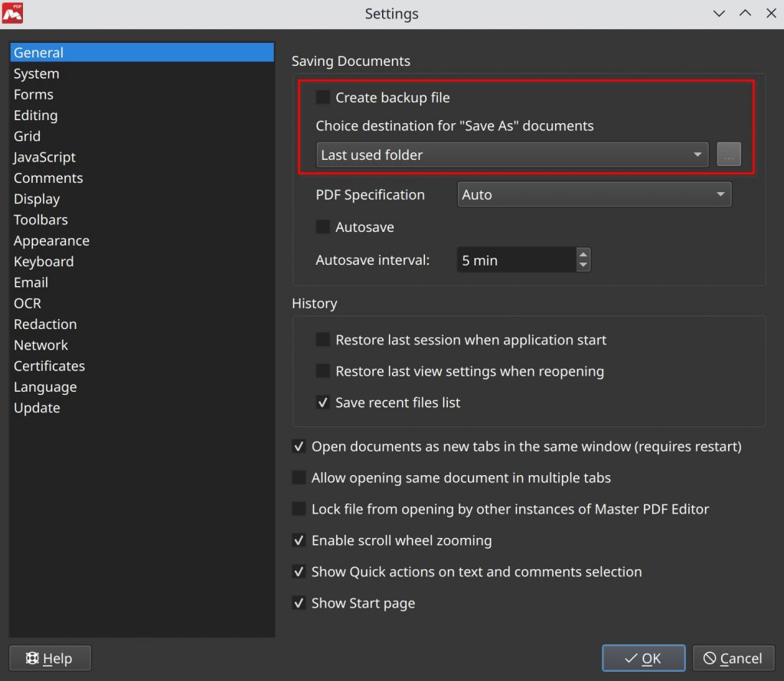
Task: Close the Settings dialog with X
Action: (771, 14)
